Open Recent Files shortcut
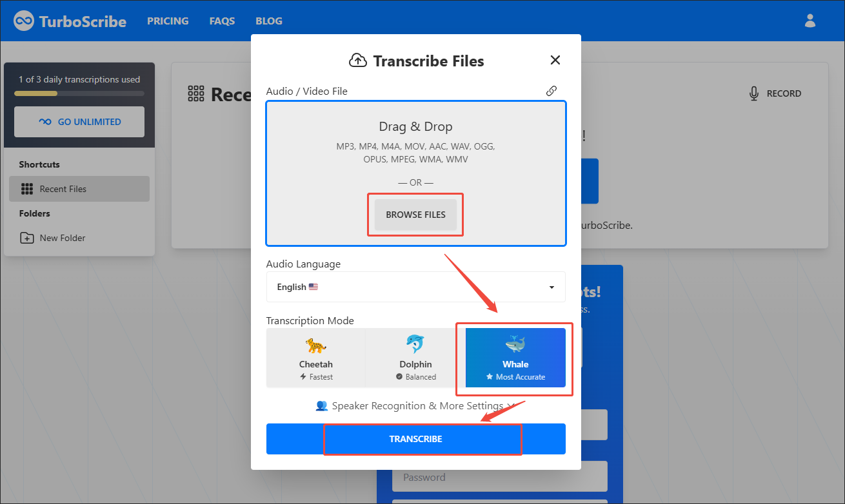This screenshot has height=504, width=845. [79, 189]
